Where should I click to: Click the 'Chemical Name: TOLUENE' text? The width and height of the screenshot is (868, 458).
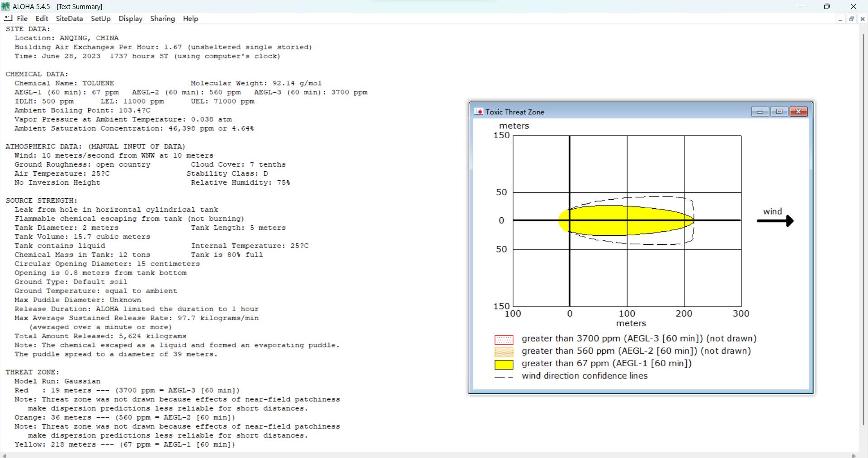point(64,83)
